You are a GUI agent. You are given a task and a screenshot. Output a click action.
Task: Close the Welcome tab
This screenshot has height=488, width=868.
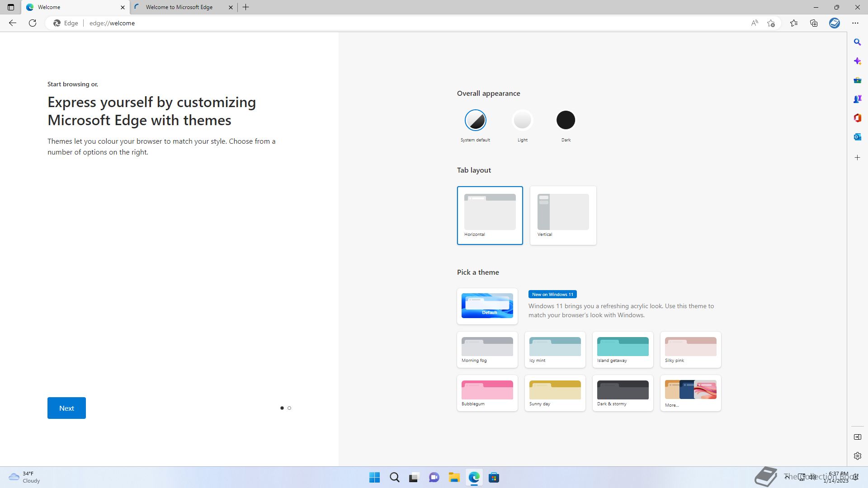[123, 7]
